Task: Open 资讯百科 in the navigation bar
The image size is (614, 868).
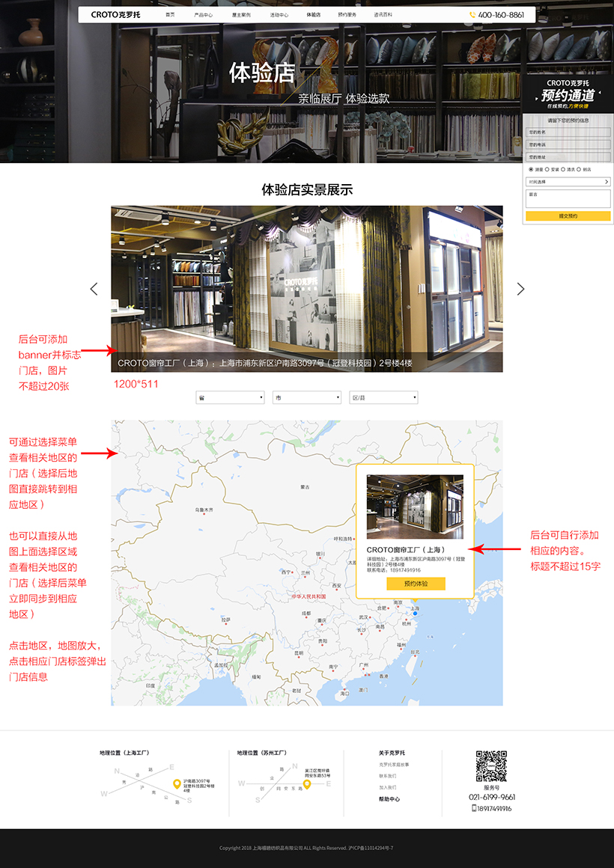Action: [383, 15]
